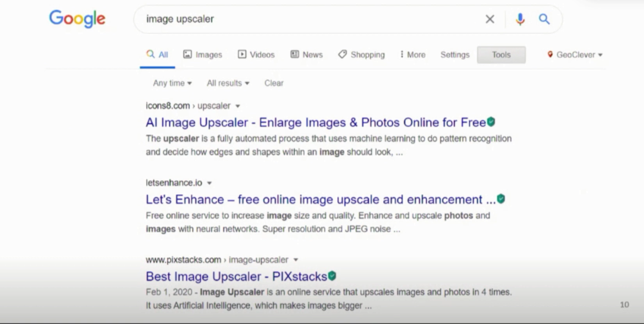Image resolution: width=644 pixels, height=324 pixels.
Task: Click the green shield badge beside the icons8 result
Action: [491, 122]
